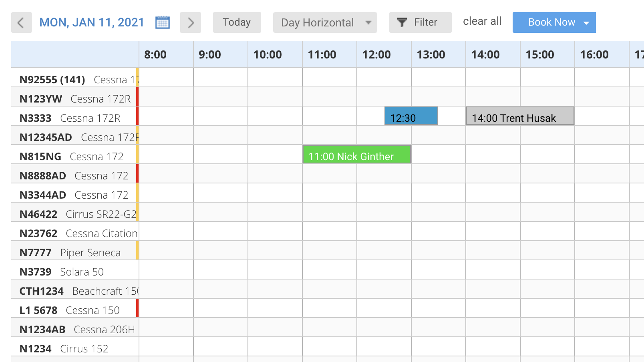Select Nick Ginther 11:00 reservation
Image resolution: width=644 pixels, height=362 pixels.
pyautogui.click(x=356, y=155)
